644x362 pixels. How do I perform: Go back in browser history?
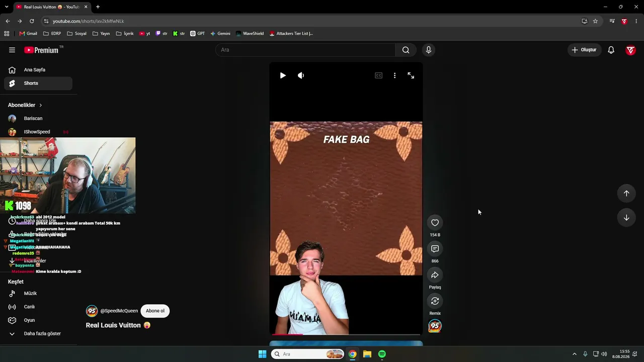[8, 21]
